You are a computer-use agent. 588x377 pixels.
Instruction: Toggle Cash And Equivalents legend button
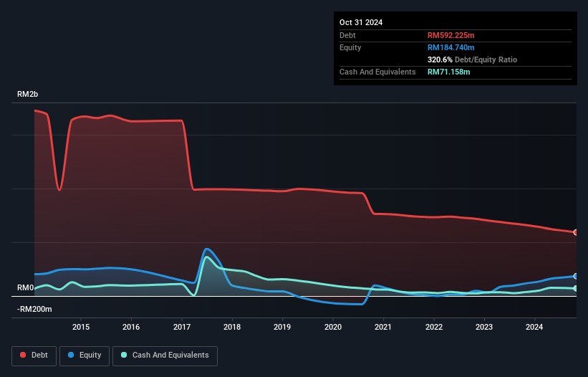tap(165, 355)
